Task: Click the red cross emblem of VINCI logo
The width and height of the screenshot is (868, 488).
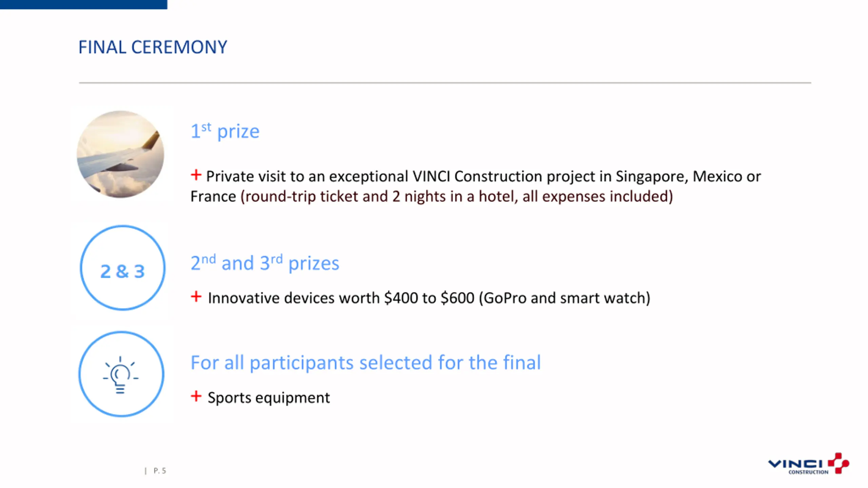Action: click(x=839, y=463)
